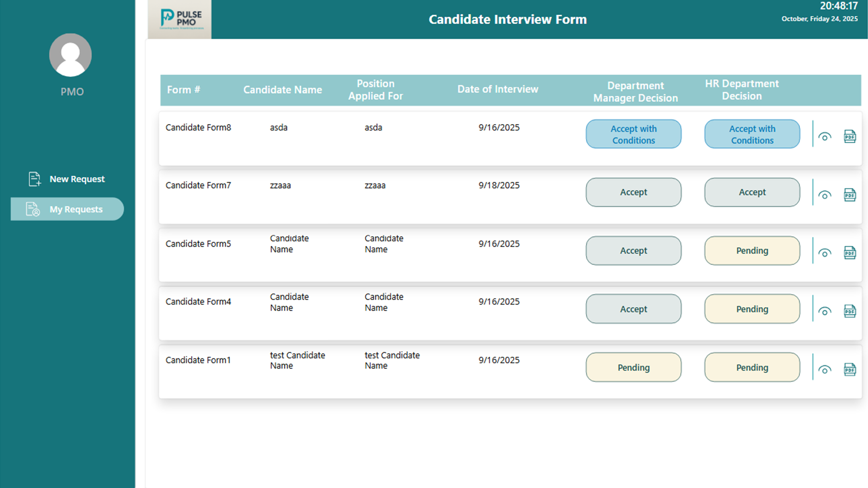This screenshot has width=868, height=488.
Task: Open the PDF for Candidate Form7
Action: point(850,195)
